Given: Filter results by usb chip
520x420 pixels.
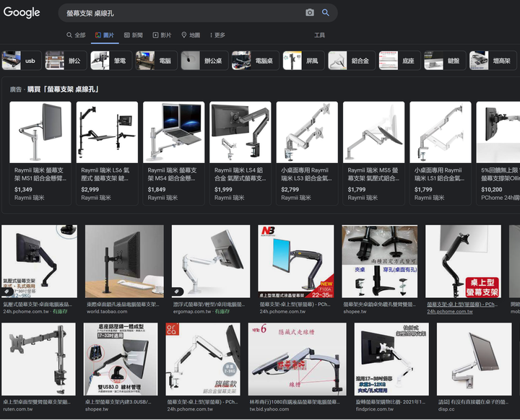Looking at the screenshot, I should click(x=21, y=61).
